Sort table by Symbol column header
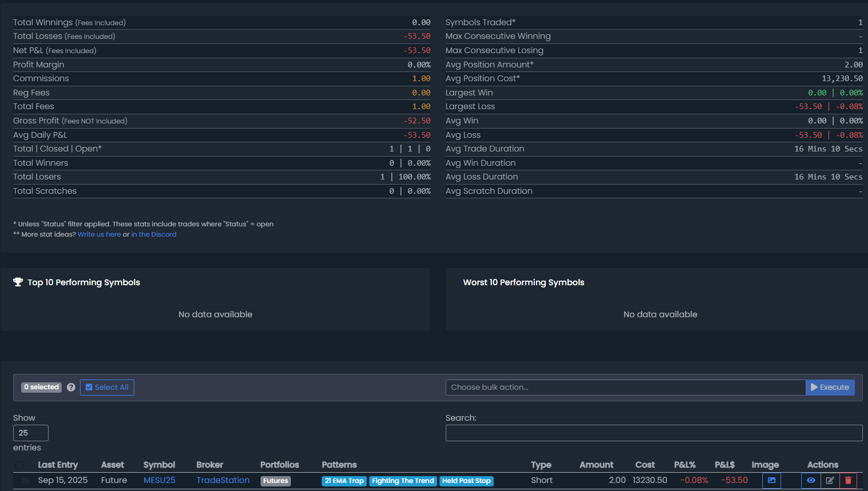Image resolution: width=868 pixels, height=491 pixels. (159, 465)
